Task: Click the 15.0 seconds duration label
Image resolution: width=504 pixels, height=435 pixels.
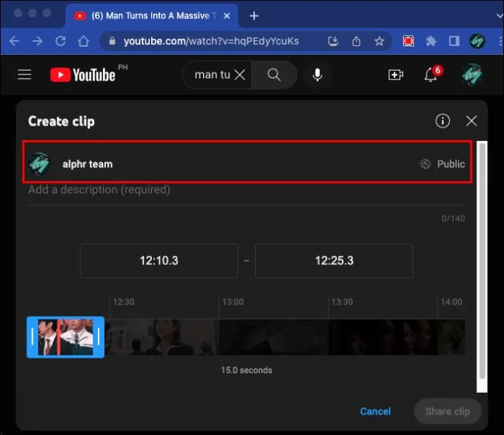Action: pos(247,370)
